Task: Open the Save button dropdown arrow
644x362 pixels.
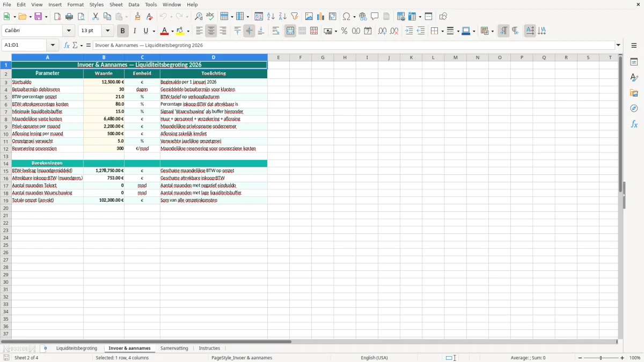Action: pos(46,17)
